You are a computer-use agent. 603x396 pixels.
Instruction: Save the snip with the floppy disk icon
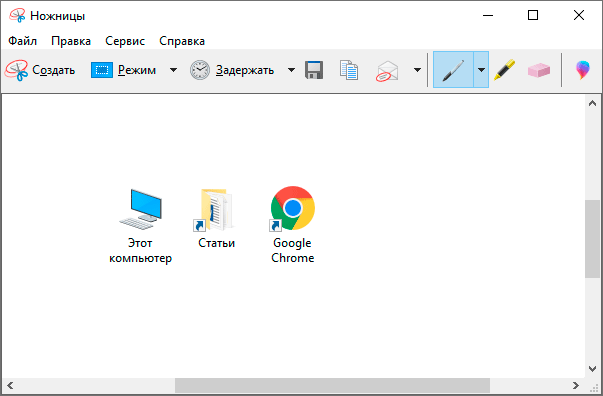pos(314,70)
